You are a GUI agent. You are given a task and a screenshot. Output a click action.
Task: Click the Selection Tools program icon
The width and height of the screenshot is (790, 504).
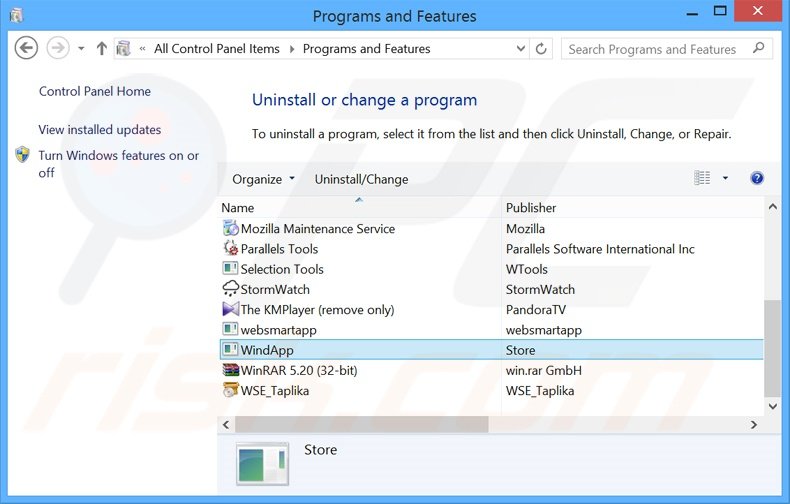pyautogui.click(x=230, y=268)
